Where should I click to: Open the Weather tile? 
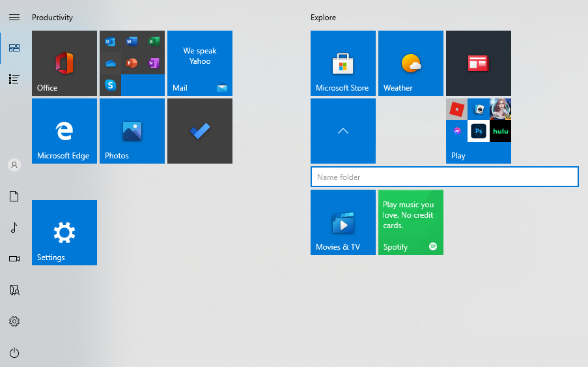tap(410, 63)
